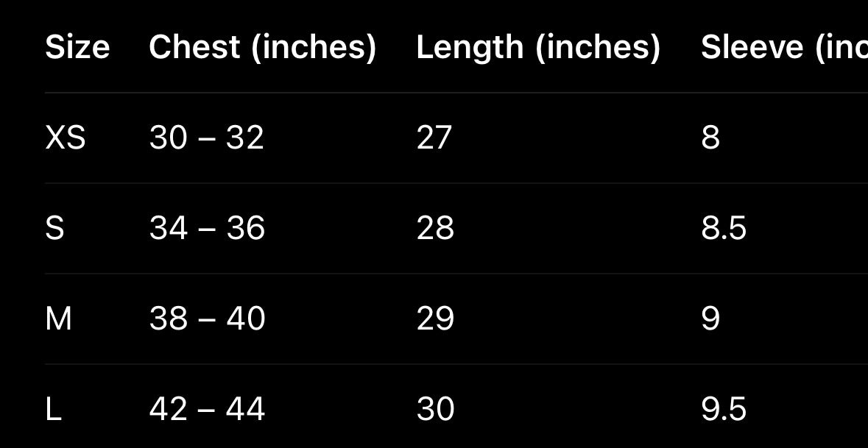Viewport: 868px width, 448px height.
Task: Click the length value 27
Action: pyautogui.click(x=434, y=138)
